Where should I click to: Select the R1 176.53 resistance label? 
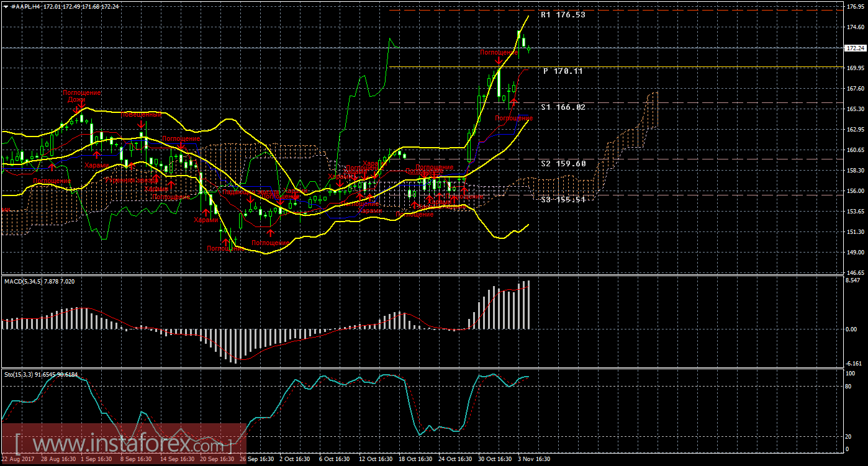pyautogui.click(x=563, y=15)
